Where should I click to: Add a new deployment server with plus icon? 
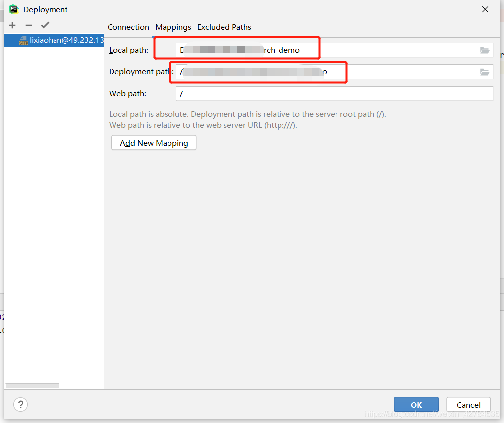(x=12, y=25)
